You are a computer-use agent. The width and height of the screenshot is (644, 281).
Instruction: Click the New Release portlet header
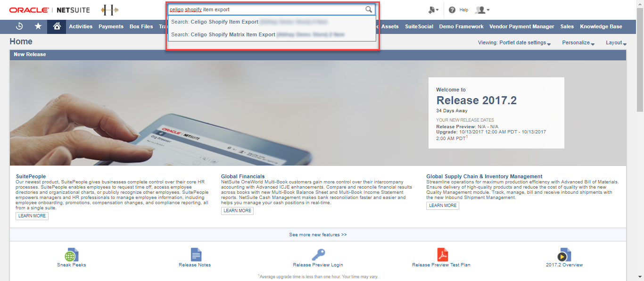[x=318, y=54]
